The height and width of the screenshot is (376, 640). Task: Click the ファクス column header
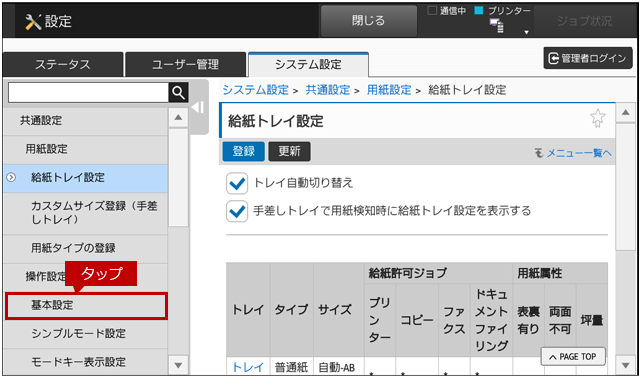[x=454, y=320]
